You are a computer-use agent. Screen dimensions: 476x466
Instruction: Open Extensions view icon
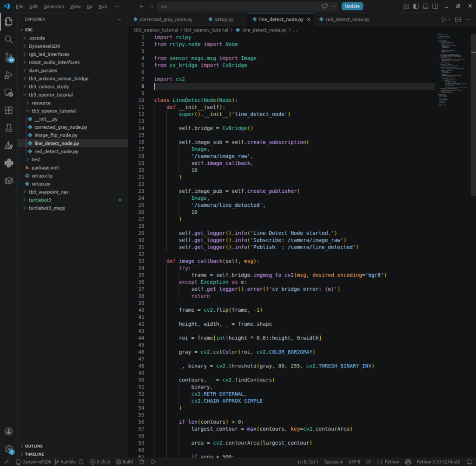click(x=9, y=110)
